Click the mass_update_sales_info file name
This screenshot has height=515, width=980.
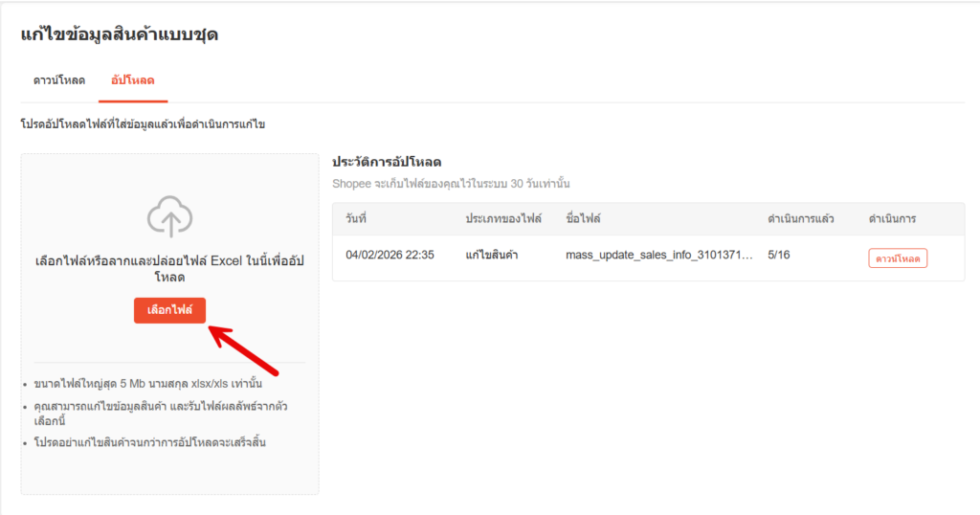point(659,256)
